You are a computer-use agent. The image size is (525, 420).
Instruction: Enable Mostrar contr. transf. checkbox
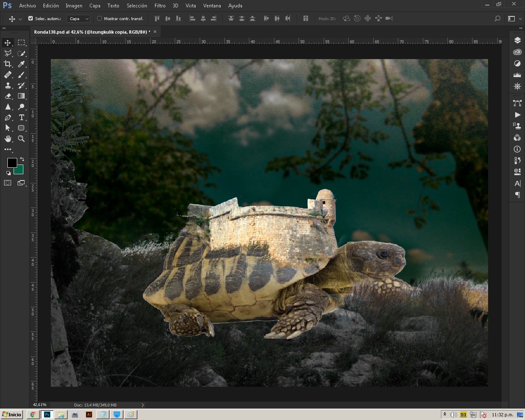(99, 18)
